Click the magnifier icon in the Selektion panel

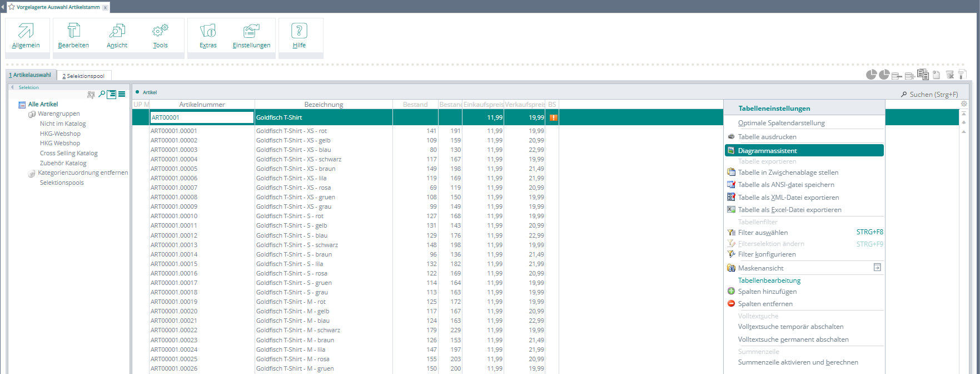point(102,95)
